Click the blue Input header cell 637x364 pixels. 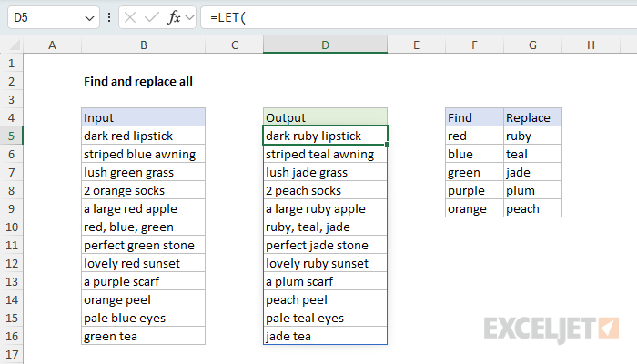click(143, 117)
